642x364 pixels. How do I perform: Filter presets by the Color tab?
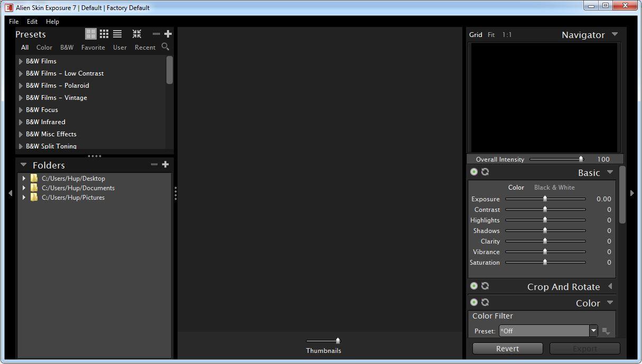coord(44,48)
